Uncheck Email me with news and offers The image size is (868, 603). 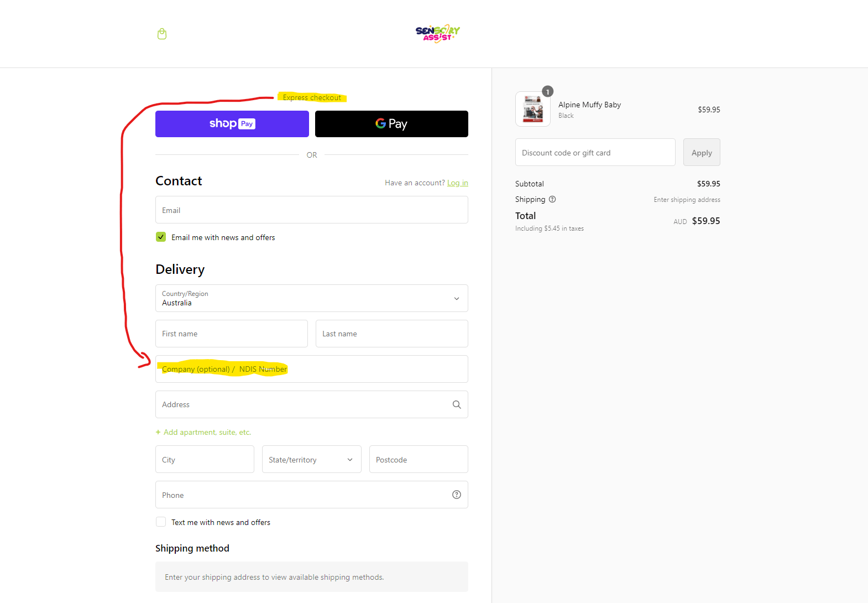pyautogui.click(x=161, y=237)
